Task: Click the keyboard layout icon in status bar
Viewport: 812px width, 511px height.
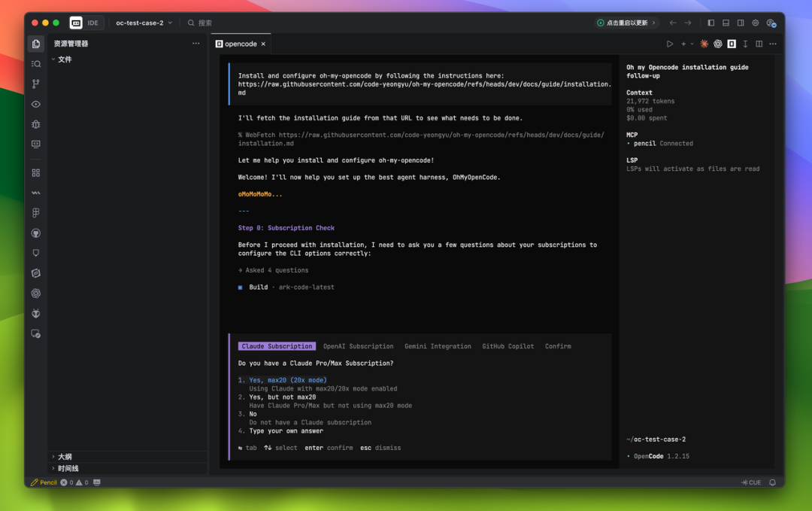Action: click(x=97, y=482)
